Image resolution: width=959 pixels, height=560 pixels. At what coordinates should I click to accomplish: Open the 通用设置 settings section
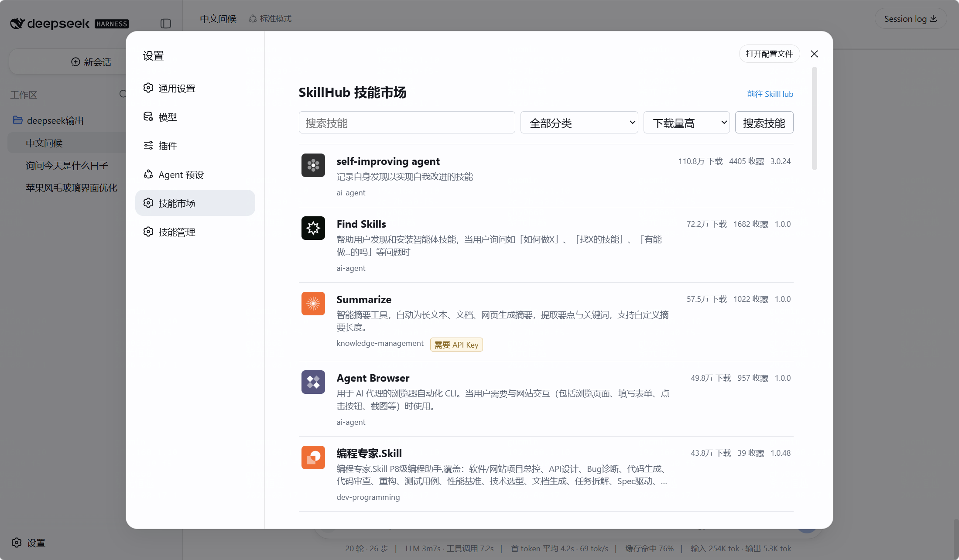click(x=195, y=88)
